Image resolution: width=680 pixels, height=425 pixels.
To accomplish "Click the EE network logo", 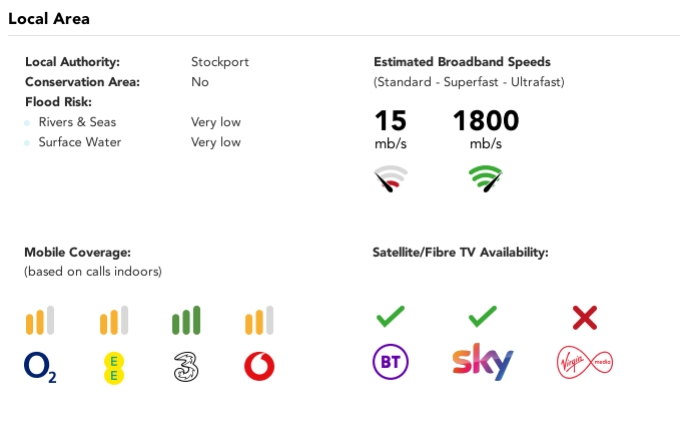I will pos(114,368).
